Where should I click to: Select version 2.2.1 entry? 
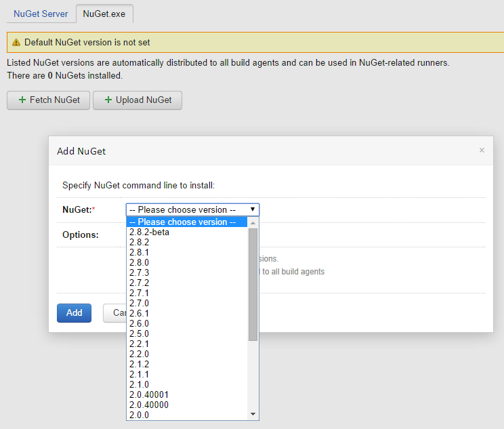point(187,344)
